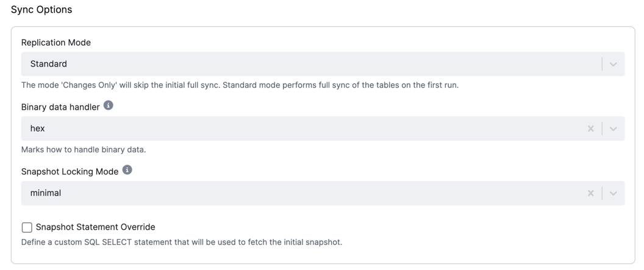The width and height of the screenshot is (644, 270).
Task: Click the 'Marks how to handle binary data' text
Action: [84, 149]
